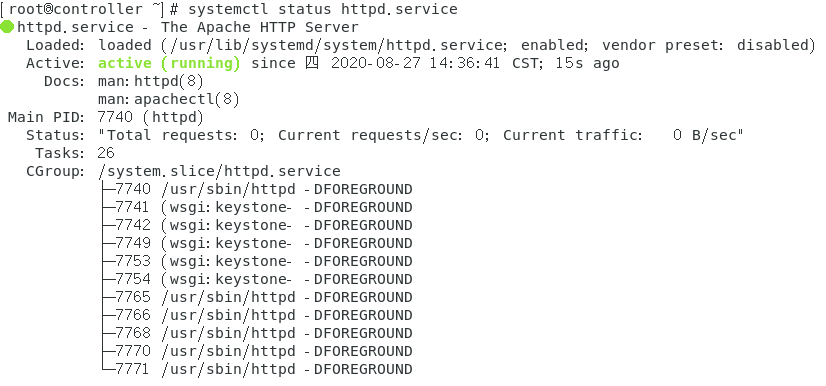Select process 7765 /usr/sbin/httpd entry
Image resolution: width=826 pixels, height=386 pixels.
[x=257, y=297]
